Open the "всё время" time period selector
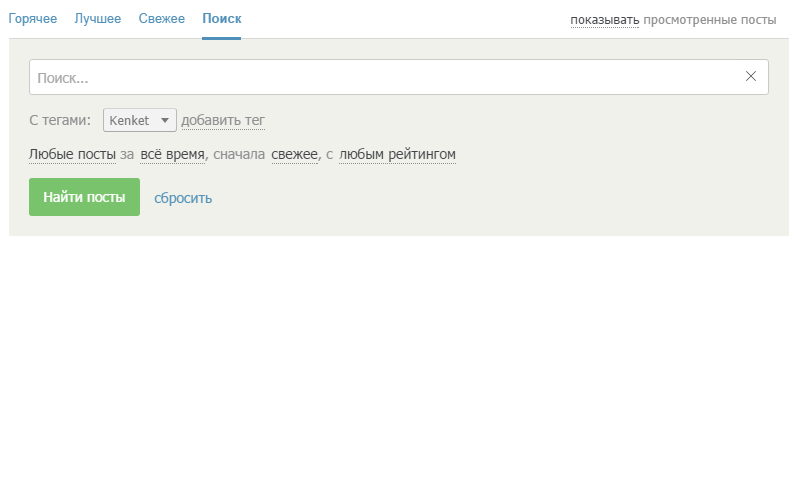Screen dimensions: 809x482 tap(172, 155)
